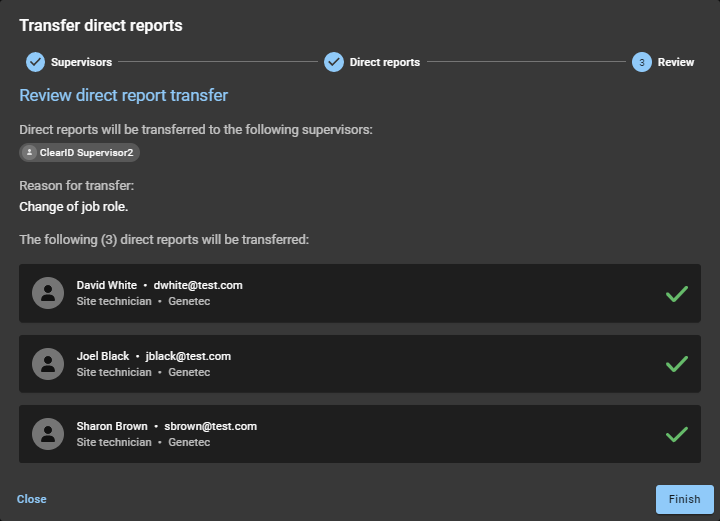Click the person icon in ClearID Supervisor2 chip
Viewport: 720px width, 521px height.
pos(30,153)
